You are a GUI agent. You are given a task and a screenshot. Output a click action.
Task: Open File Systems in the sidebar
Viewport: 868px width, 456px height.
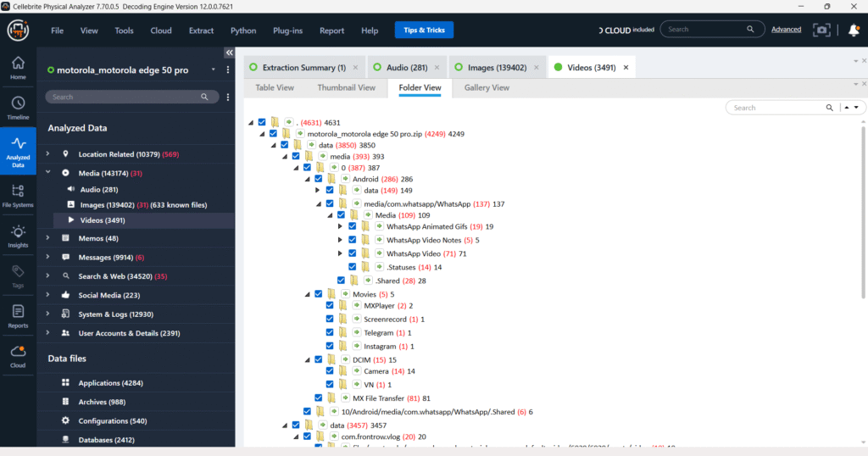point(18,196)
